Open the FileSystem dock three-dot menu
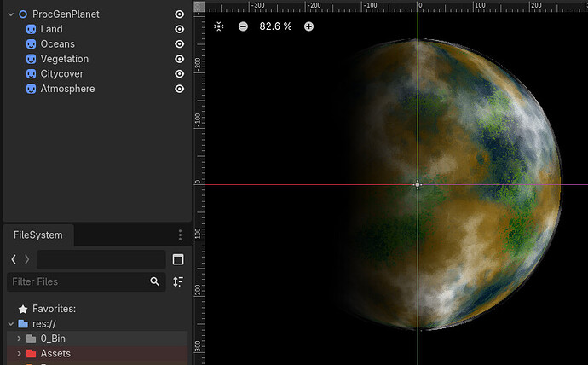Viewport: 588px width, 365px height. 180,235
